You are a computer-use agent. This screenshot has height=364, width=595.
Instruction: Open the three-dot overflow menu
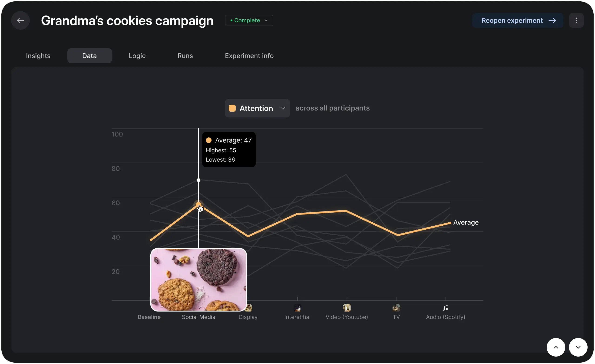coord(577,20)
